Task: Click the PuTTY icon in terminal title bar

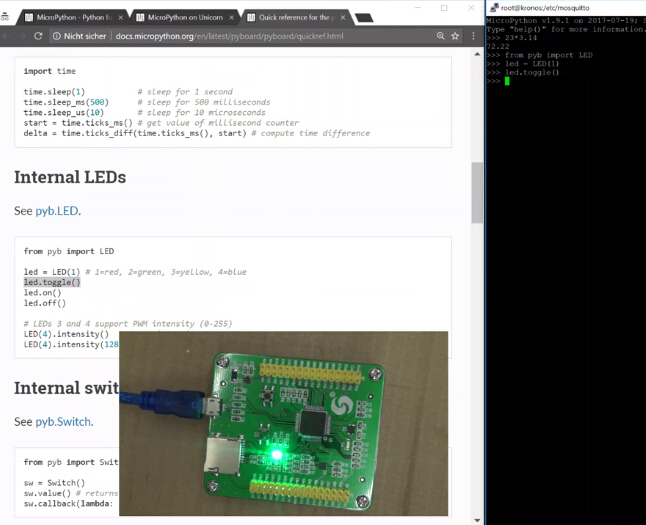Action: (494, 7)
